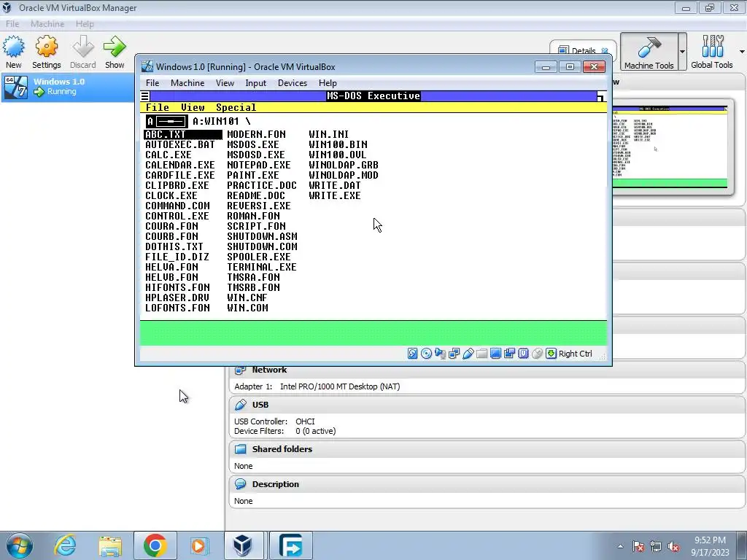Select CLOCK.EXE file

point(171,195)
